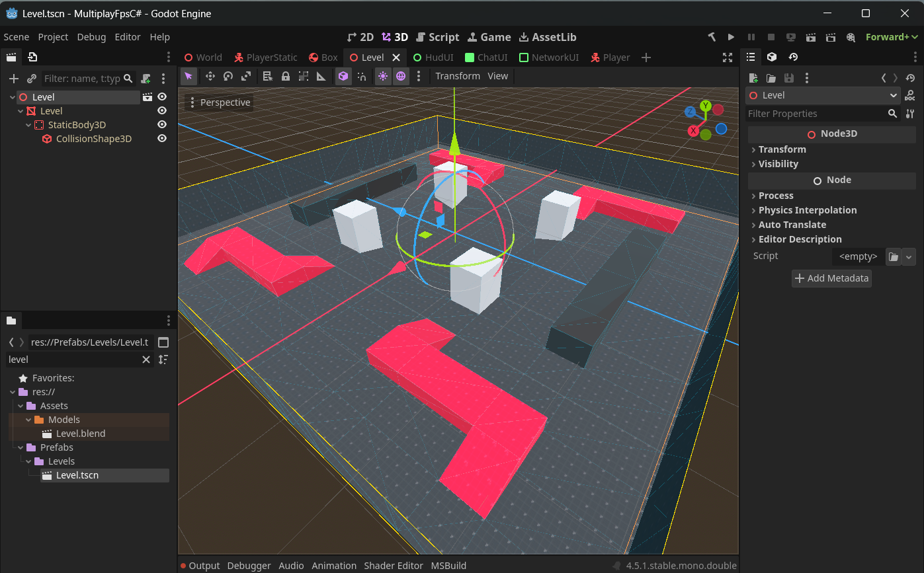Activate the Move mode tool

210,76
